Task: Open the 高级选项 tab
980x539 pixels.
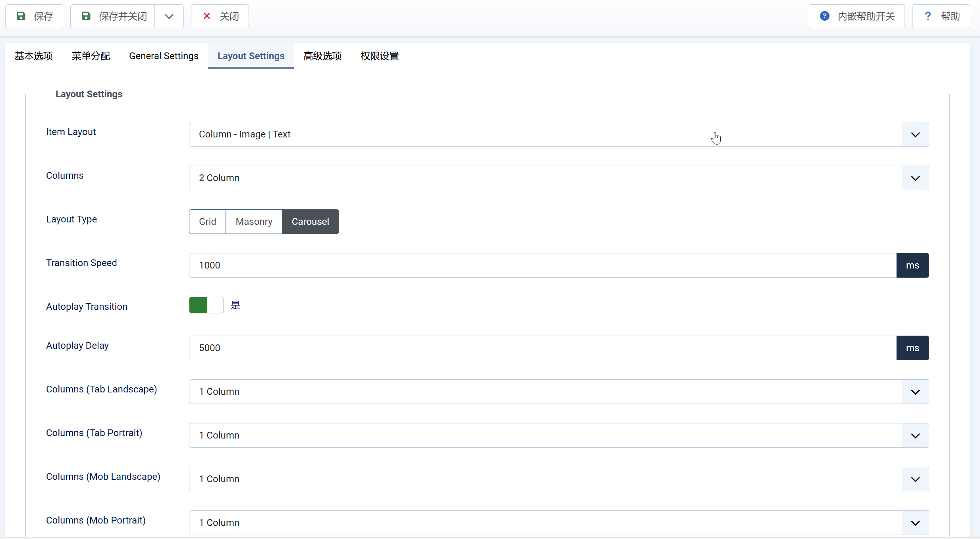Action: click(x=322, y=56)
